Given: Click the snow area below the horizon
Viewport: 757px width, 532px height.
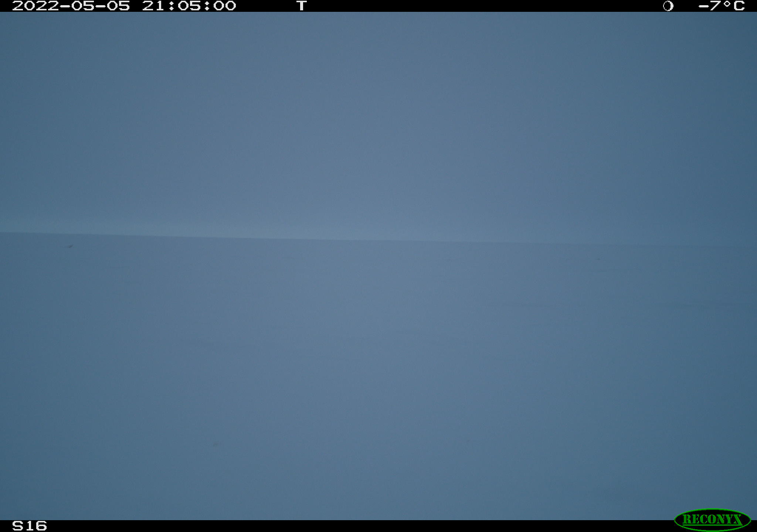Looking at the screenshot, I should click(378, 381).
